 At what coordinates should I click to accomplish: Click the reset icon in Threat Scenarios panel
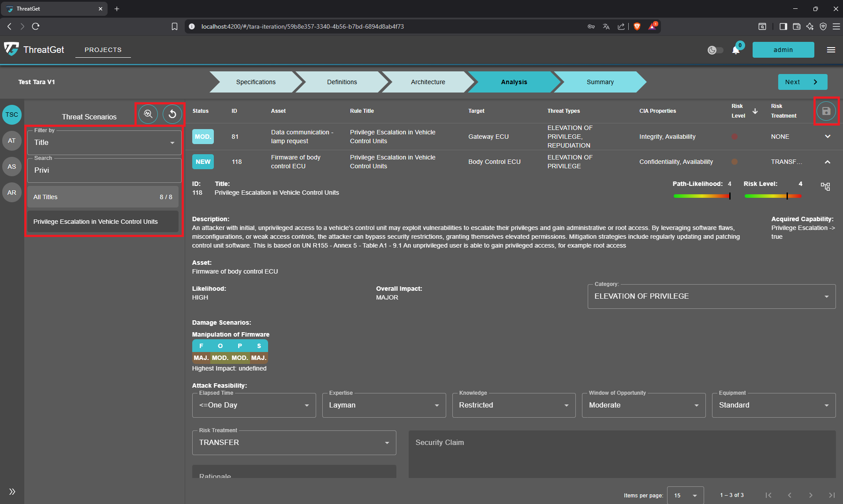click(x=172, y=114)
